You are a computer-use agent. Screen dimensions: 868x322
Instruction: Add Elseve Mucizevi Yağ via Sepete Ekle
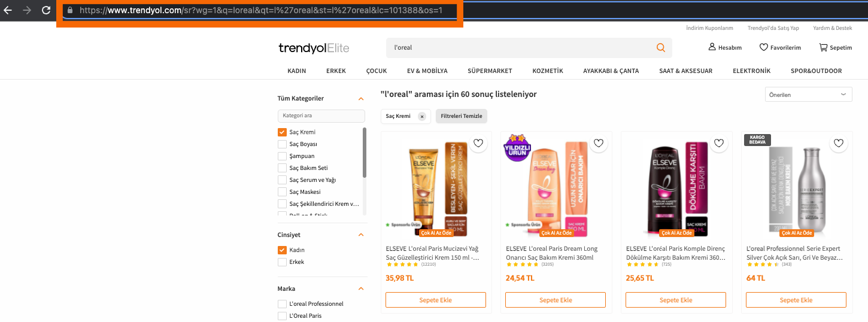[436, 300]
